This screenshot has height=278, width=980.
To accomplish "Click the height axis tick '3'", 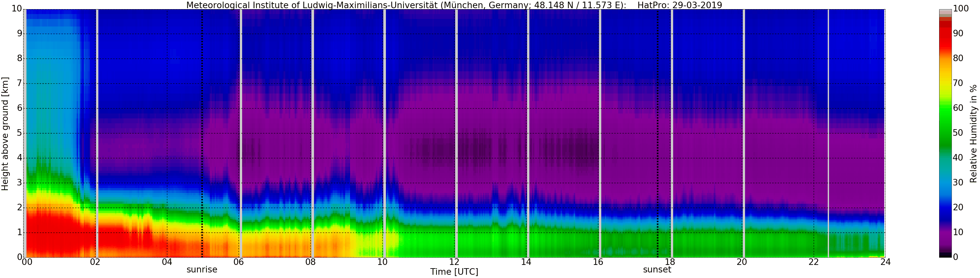I will pyautogui.click(x=19, y=182).
